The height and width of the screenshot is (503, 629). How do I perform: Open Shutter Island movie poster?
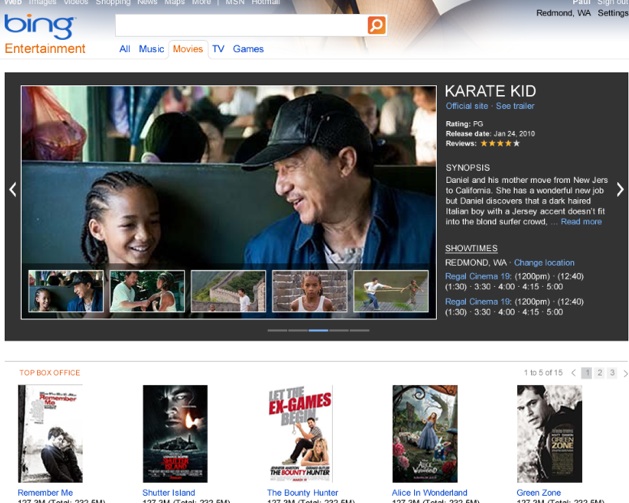point(175,434)
